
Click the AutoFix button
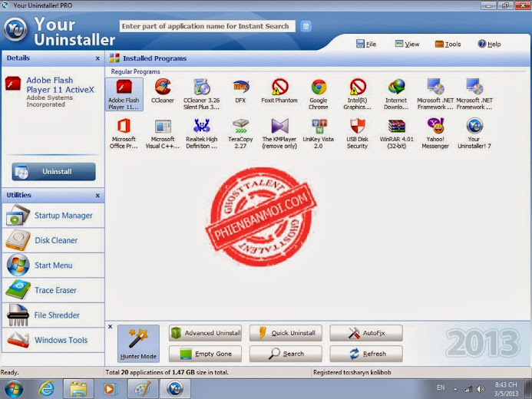point(366,333)
